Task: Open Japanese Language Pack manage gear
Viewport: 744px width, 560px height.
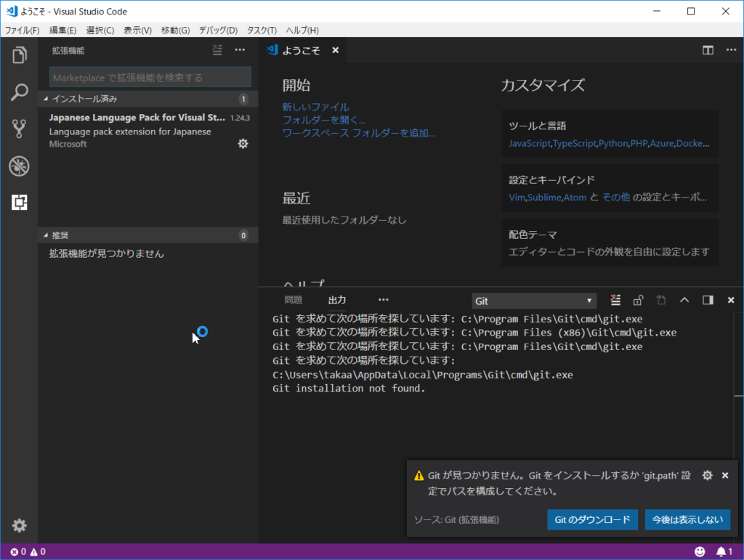Action: point(243,144)
